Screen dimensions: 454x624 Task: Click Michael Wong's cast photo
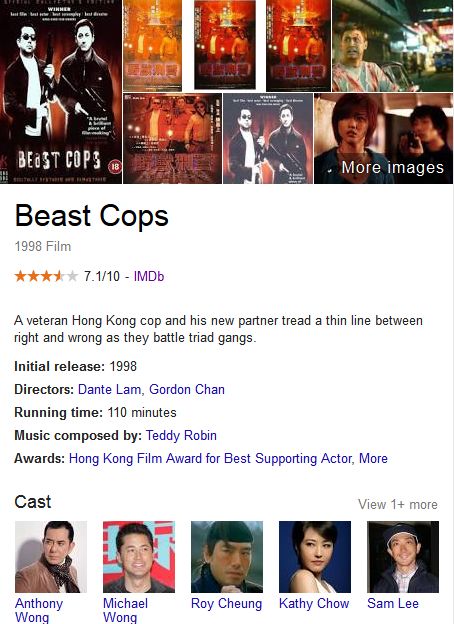coord(139,557)
